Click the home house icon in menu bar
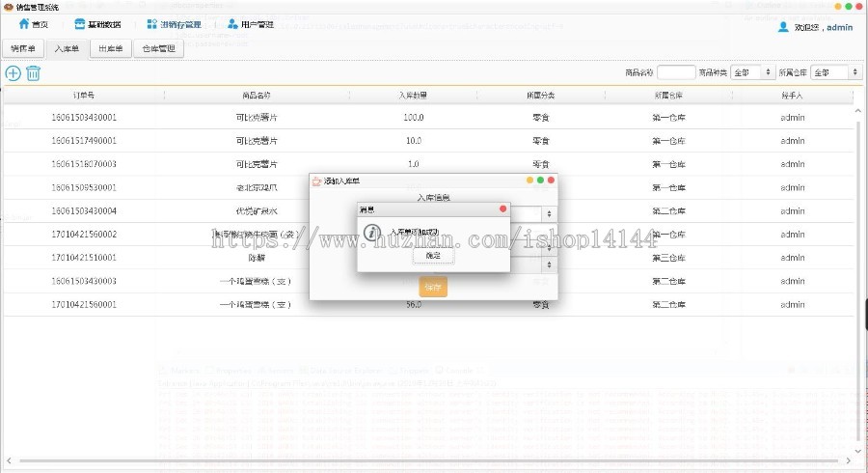Viewport: 868px width, 473px height. [24, 24]
